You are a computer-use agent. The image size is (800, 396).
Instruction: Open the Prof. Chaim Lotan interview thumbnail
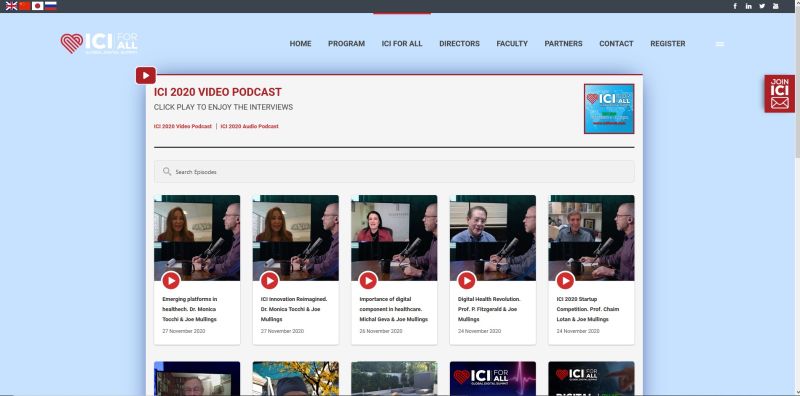pyautogui.click(x=591, y=238)
